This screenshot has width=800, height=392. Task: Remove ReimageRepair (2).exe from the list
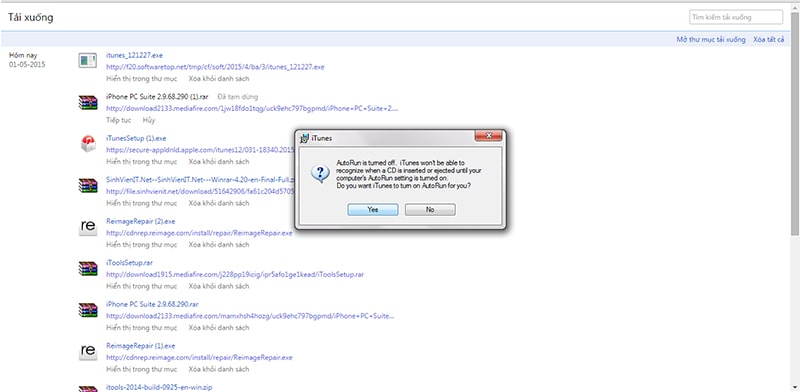pyautogui.click(x=219, y=245)
